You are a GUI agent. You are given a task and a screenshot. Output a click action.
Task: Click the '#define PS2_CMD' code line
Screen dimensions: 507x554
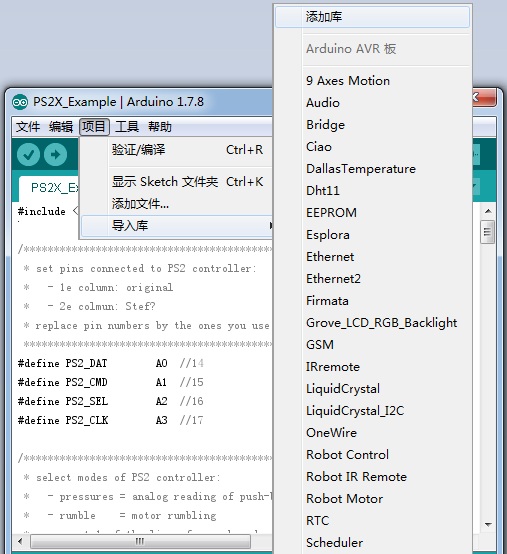pyautogui.click(x=111, y=382)
